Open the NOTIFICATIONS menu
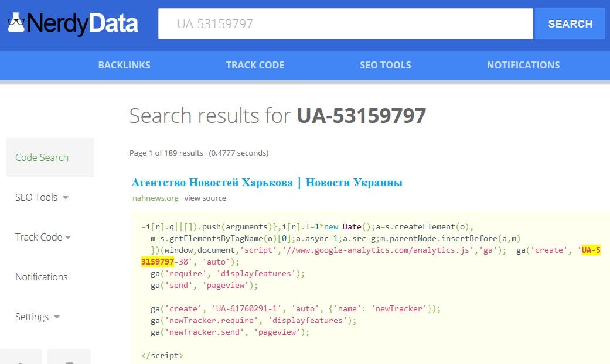Screen dimensions: 610x364 [523, 66]
